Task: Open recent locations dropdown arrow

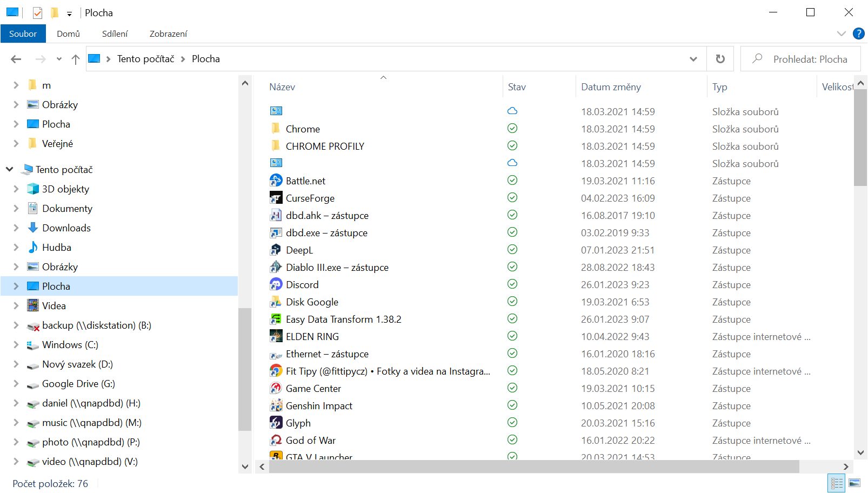Action: [x=59, y=59]
